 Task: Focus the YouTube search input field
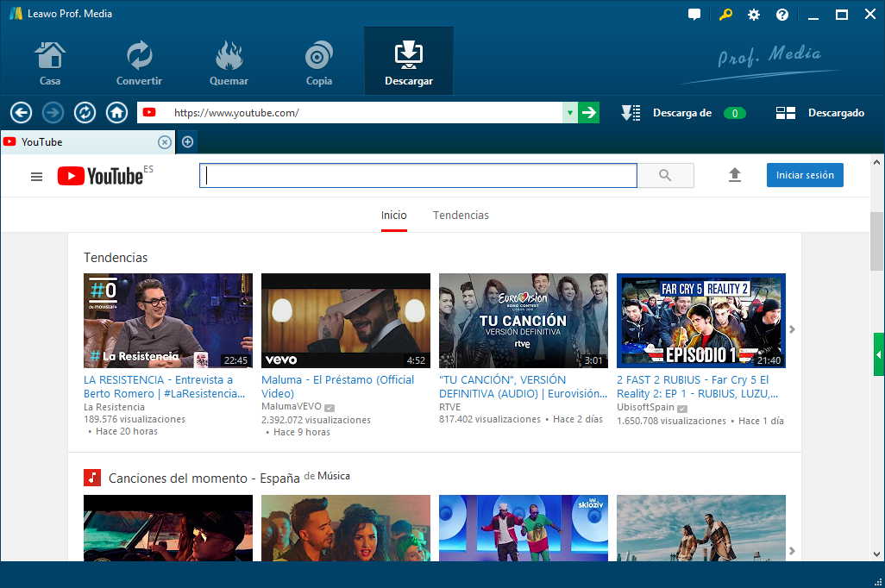tap(418, 176)
